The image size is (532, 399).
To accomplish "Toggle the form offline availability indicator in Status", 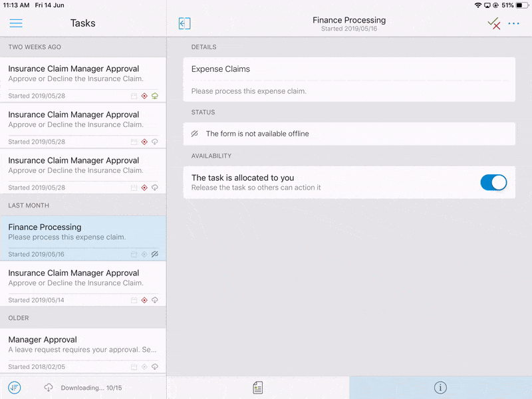I will pyautogui.click(x=193, y=134).
